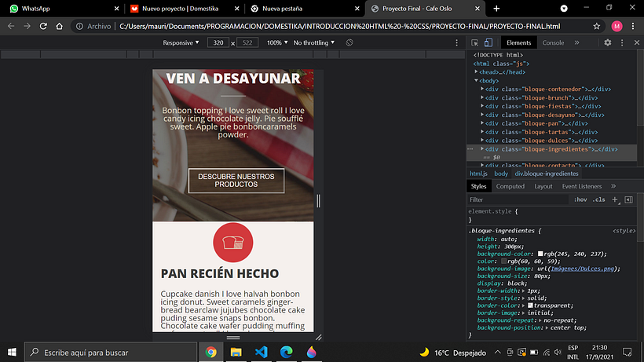This screenshot has width=644, height=362.
Task: Expand the bloque-tartas div
Action: (482, 132)
